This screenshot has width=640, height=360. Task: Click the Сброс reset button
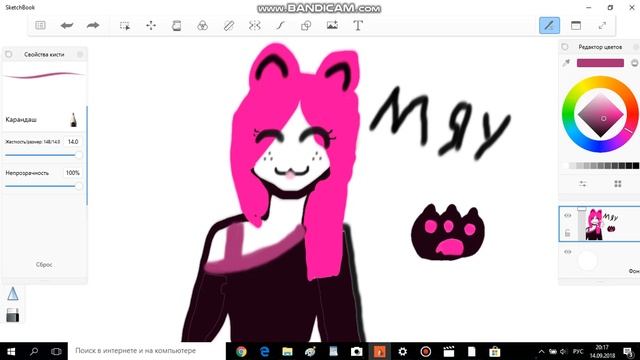click(44, 264)
